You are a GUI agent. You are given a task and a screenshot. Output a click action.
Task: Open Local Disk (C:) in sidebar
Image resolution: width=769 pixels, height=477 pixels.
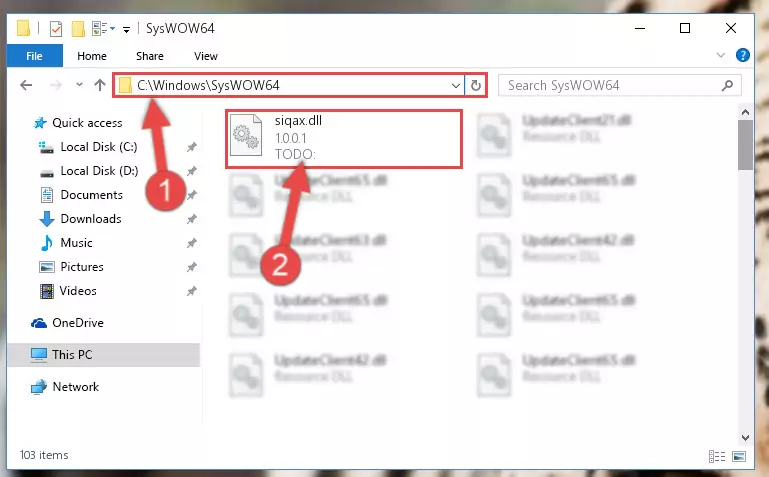pos(99,147)
